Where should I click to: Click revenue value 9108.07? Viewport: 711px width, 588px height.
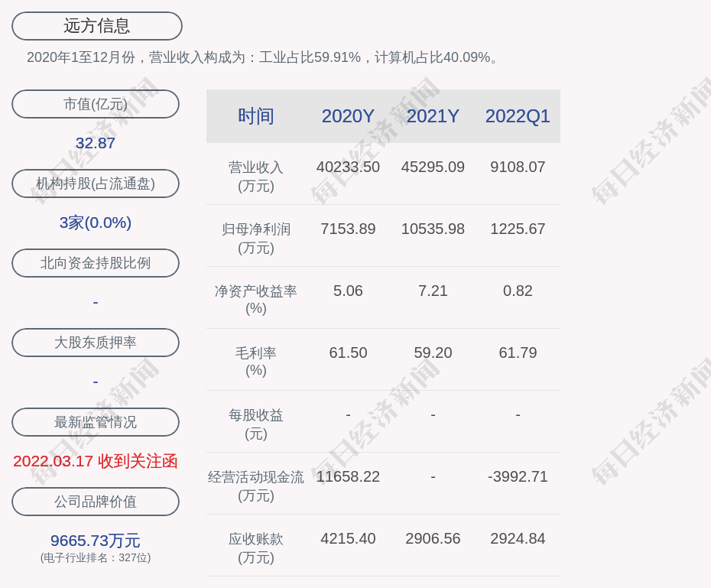click(518, 167)
